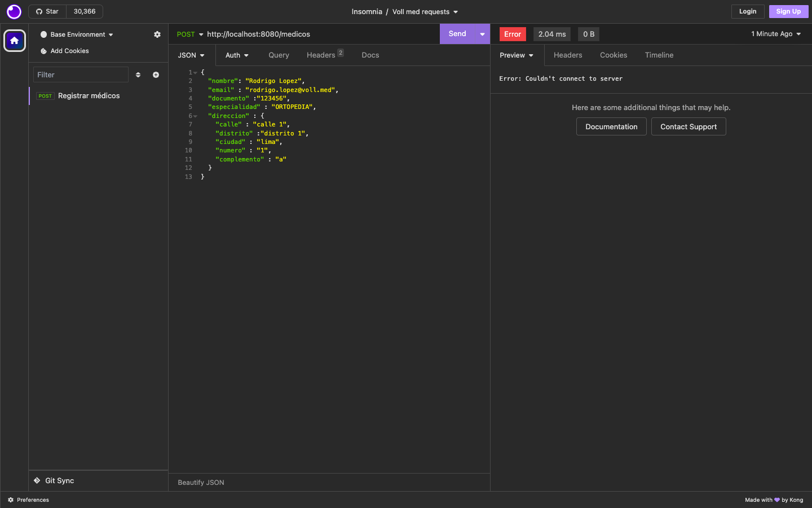
Task: Open the 1 Minute Ago history dropdown
Action: click(776, 34)
